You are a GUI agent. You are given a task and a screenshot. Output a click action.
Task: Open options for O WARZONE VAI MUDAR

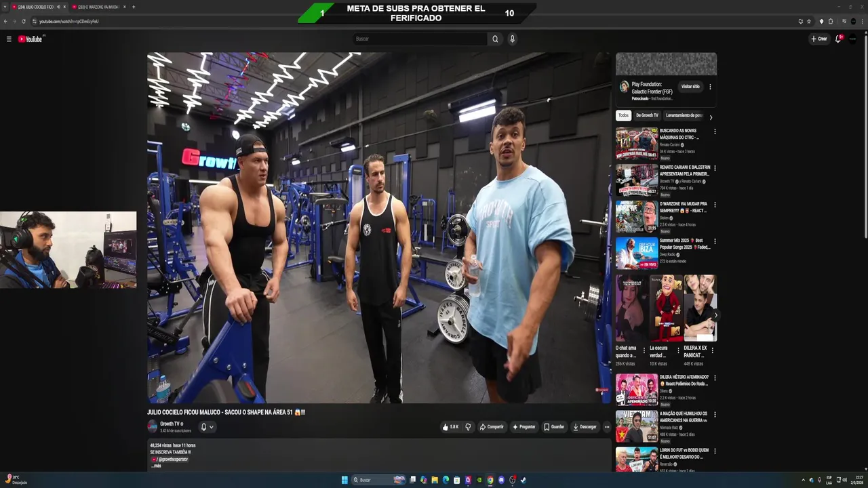(x=714, y=205)
